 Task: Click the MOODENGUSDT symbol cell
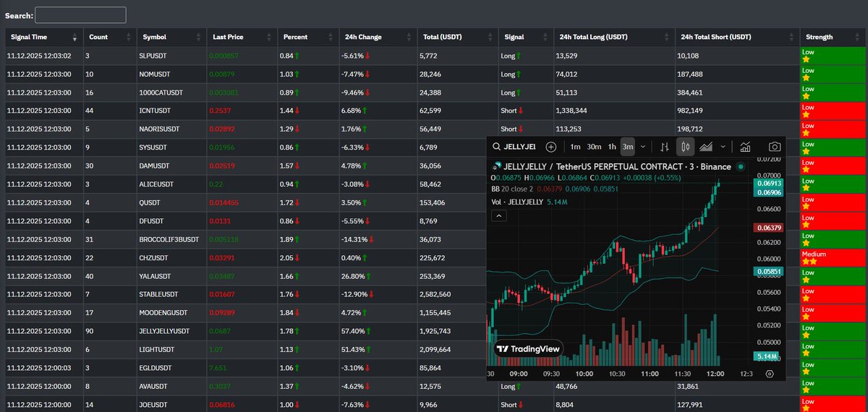pos(171,312)
